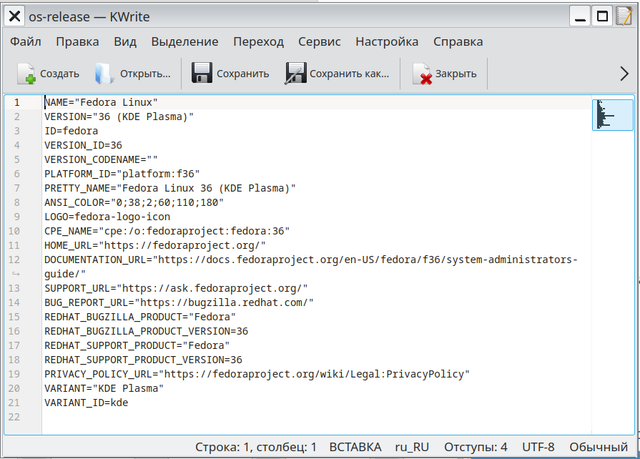Open the Правка menu

tap(77, 42)
